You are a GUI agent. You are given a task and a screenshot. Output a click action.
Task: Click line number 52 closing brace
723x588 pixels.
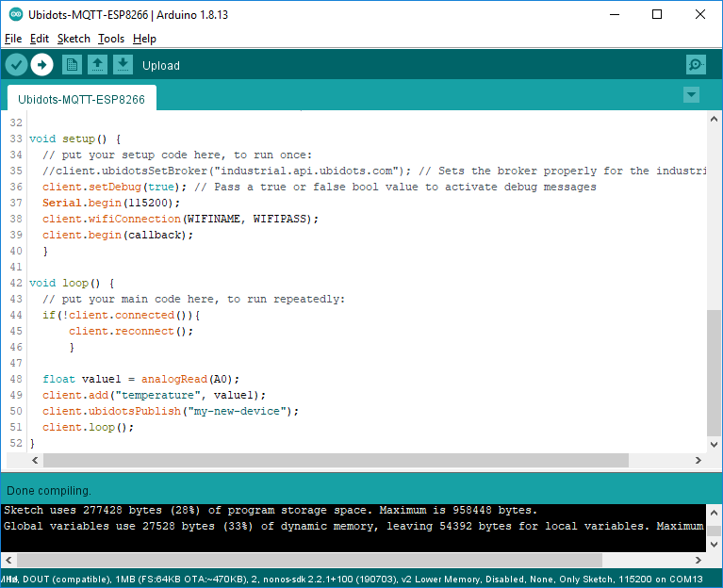[32, 443]
